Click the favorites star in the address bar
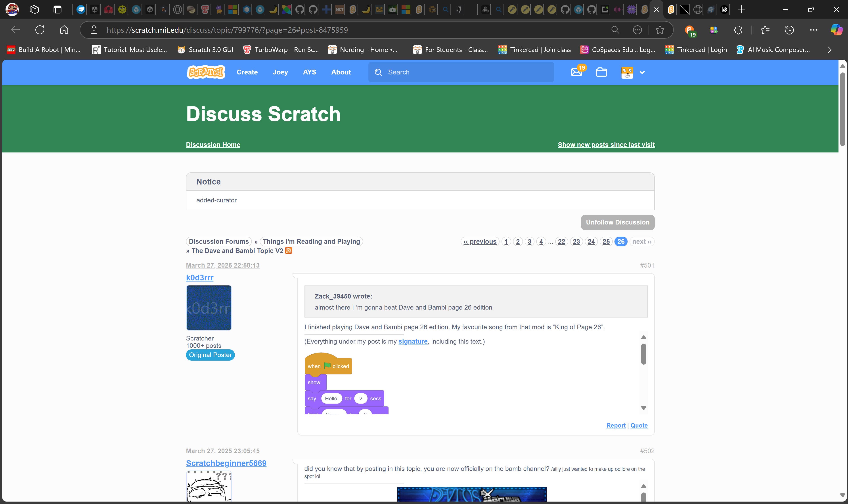Screen dimensions: 848x504 (x=660, y=30)
